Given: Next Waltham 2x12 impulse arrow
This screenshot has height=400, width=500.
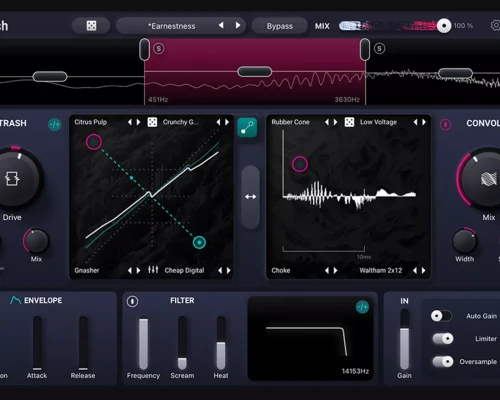Looking at the screenshot, I should [423, 270].
